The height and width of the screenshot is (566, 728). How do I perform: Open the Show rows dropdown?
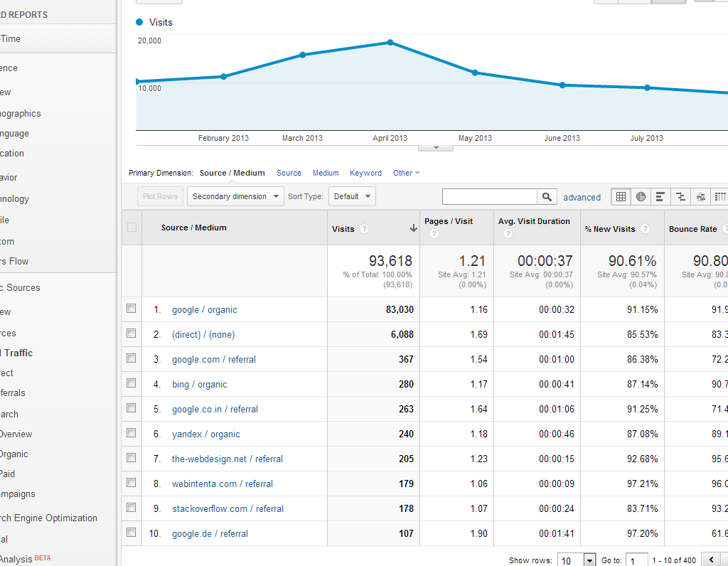[577, 560]
